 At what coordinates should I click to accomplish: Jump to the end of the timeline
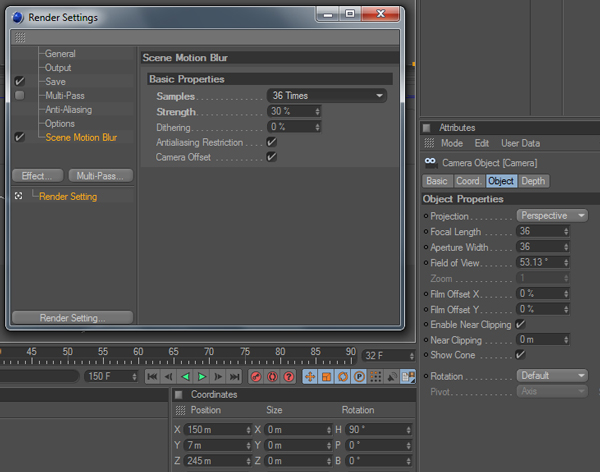point(234,376)
